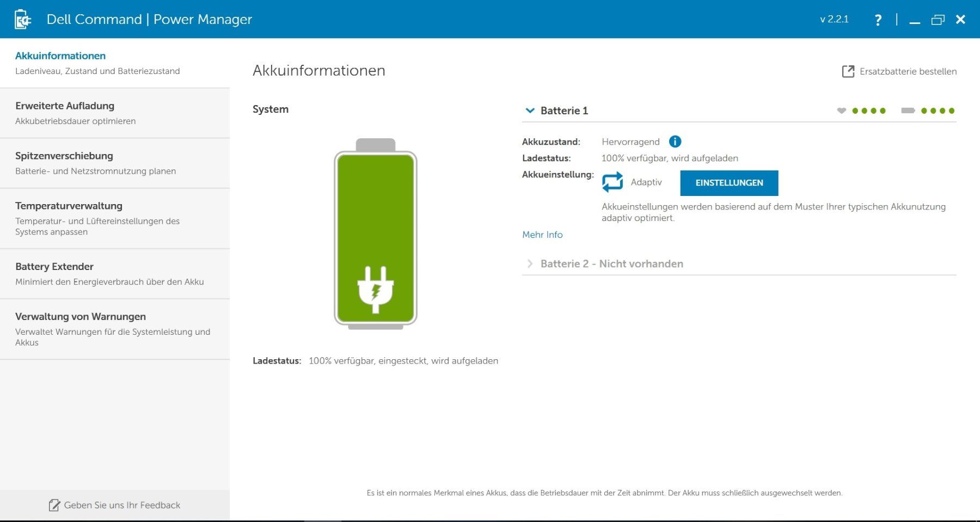This screenshot has width=980, height=522.
Task: Go to Verwaltung von Warnungen
Action: pyautogui.click(x=115, y=329)
